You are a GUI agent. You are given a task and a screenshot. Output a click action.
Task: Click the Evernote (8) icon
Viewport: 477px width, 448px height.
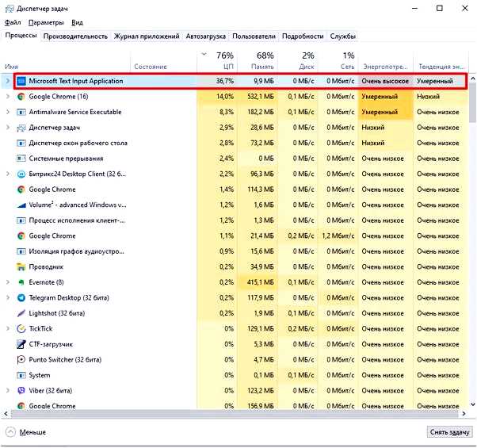(x=21, y=282)
